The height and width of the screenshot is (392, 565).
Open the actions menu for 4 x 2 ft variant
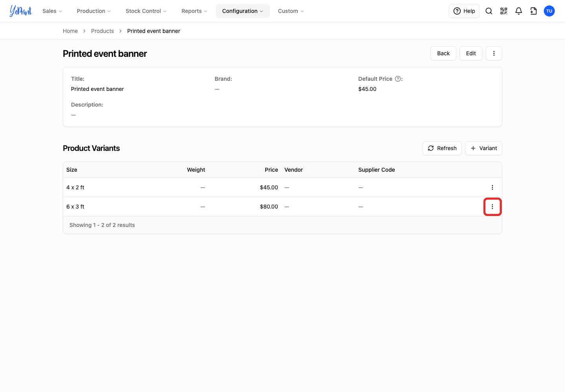click(x=492, y=187)
